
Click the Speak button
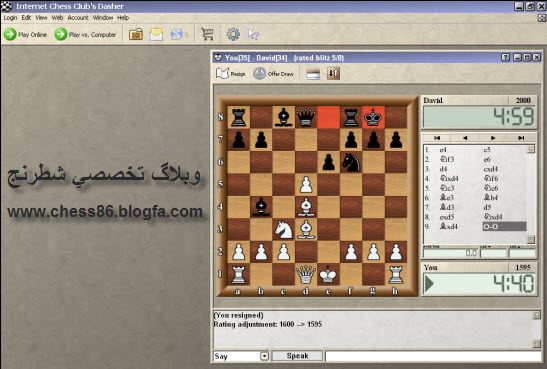point(297,356)
